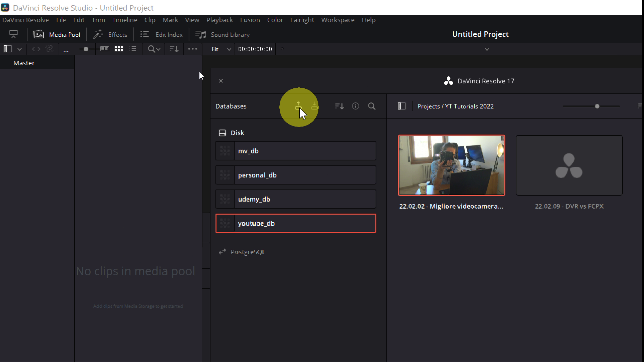Open the File menu
Viewport: 644px width, 362px height.
click(61, 20)
